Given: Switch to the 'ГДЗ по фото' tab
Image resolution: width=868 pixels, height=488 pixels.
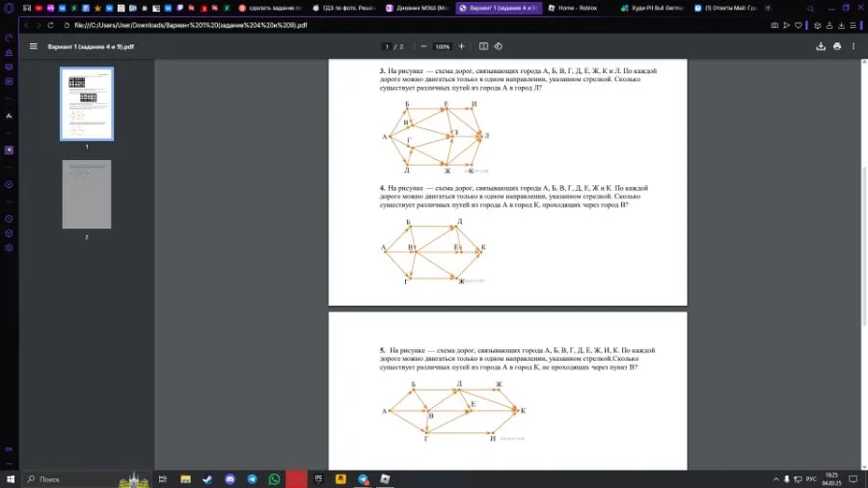Looking at the screenshot, I should pos(343,9).
